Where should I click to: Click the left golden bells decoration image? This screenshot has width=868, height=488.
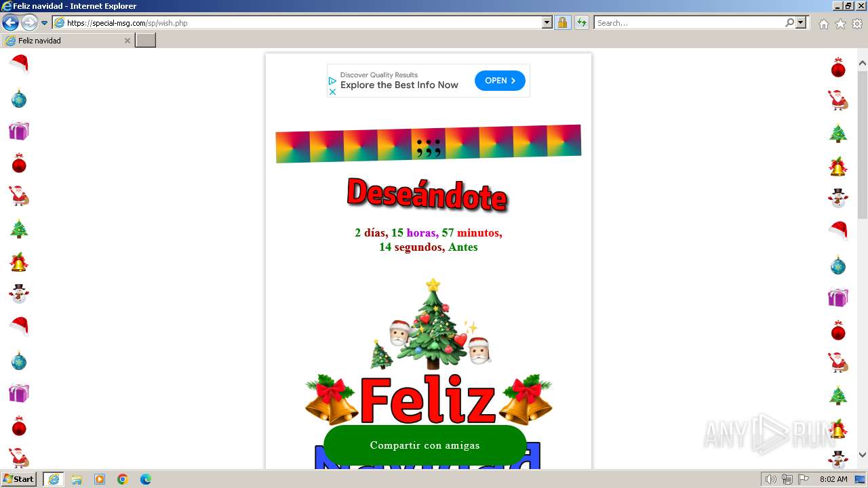[x=332, y=400]
